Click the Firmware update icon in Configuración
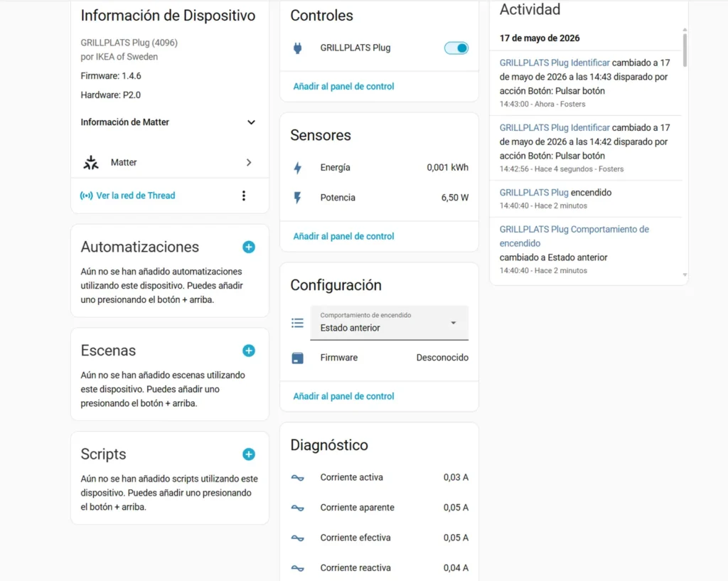728x581 pixels. [x=298, y=358]
